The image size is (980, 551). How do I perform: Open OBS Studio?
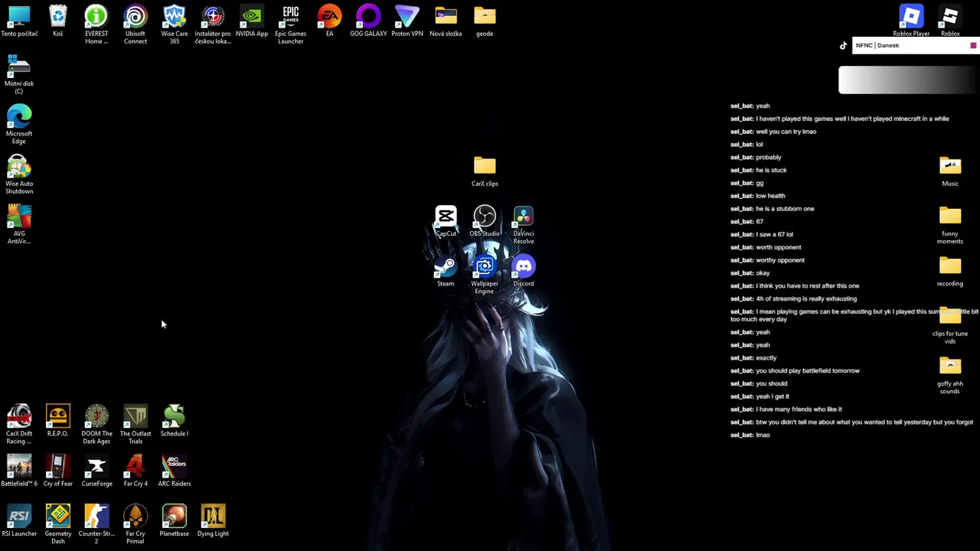(485, 222)
